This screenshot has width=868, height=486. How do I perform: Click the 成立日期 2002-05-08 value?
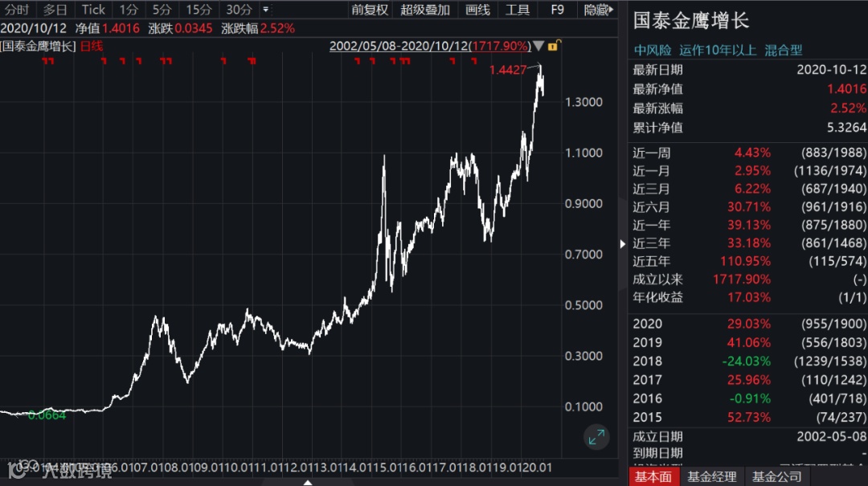832,437
